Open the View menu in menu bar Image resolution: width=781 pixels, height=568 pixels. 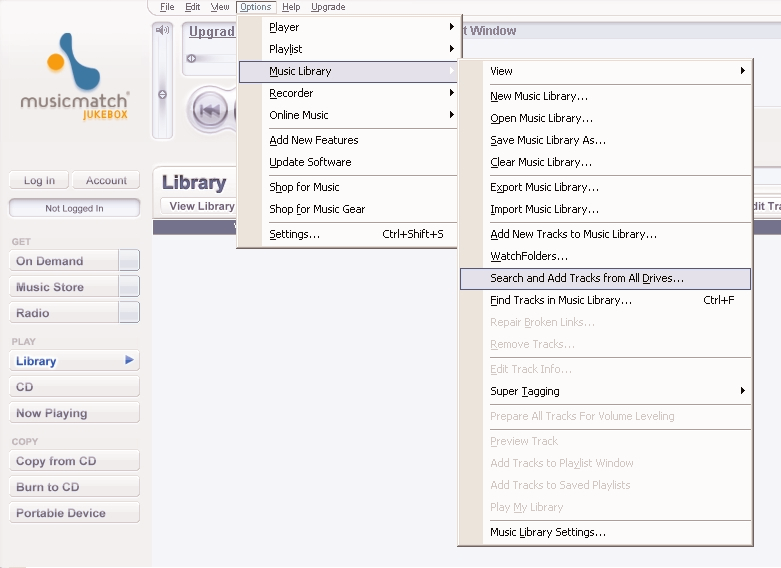click(x=220, y=7)
